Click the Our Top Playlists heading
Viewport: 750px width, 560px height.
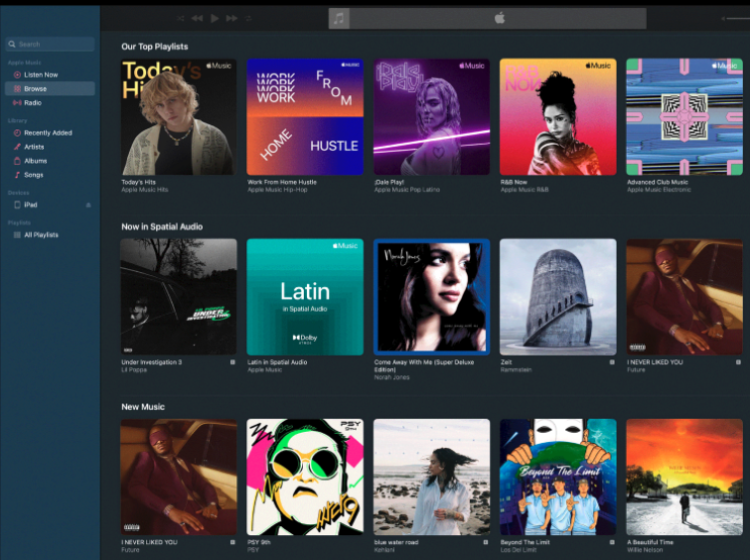(x=155, y=47)
